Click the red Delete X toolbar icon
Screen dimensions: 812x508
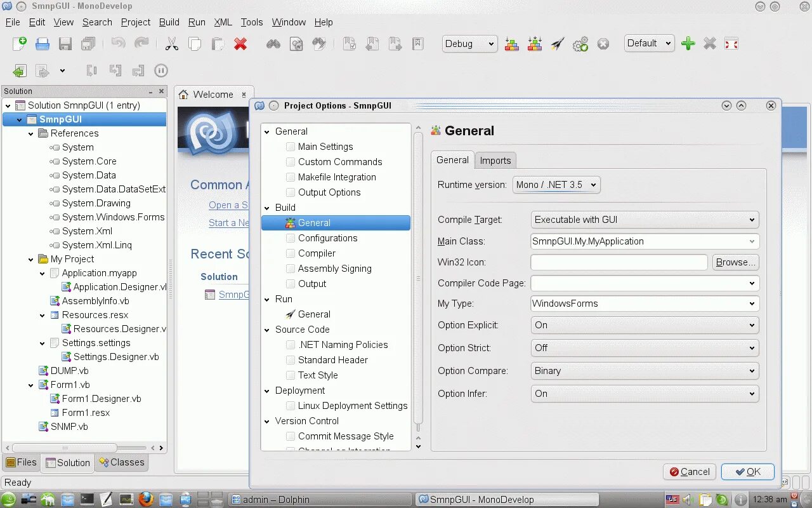pos(240,44)
